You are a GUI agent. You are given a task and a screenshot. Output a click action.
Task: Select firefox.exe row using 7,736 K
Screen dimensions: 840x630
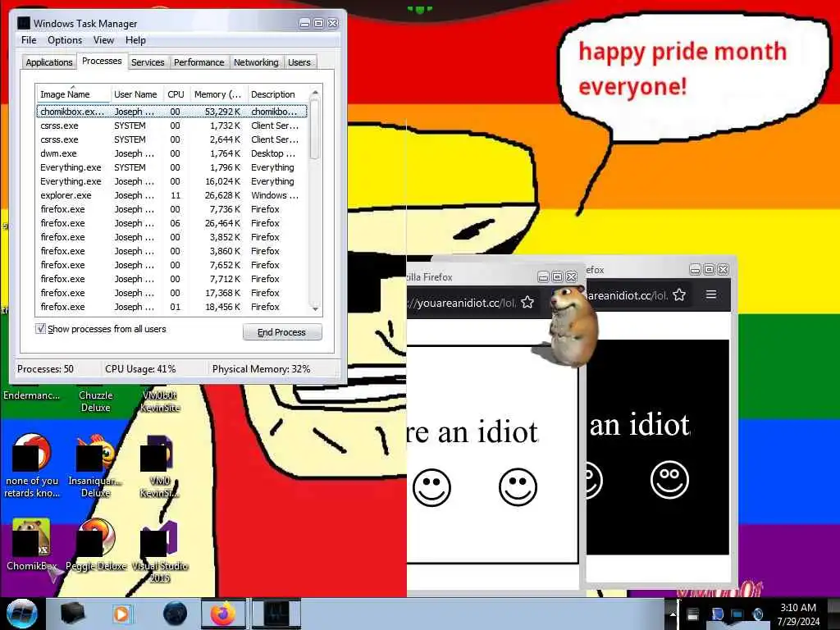coord(172,209)
